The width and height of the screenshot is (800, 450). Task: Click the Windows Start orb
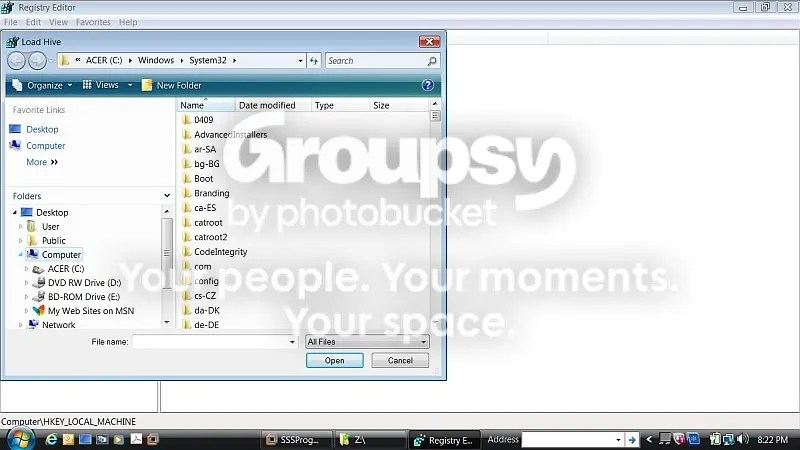point(21,439)
